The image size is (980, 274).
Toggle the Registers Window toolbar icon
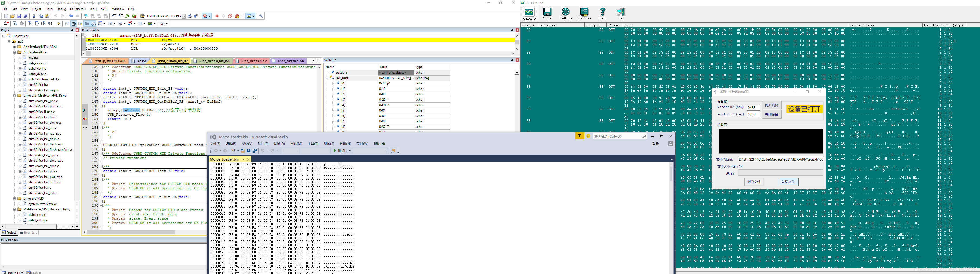pyautogui.click(x=87, y=24)
